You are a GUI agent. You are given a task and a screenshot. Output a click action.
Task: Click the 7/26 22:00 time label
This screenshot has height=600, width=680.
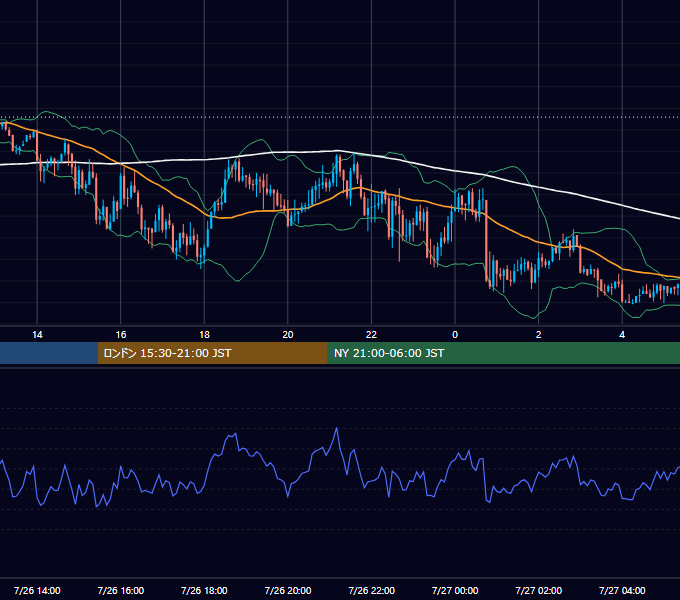(372, 590)
